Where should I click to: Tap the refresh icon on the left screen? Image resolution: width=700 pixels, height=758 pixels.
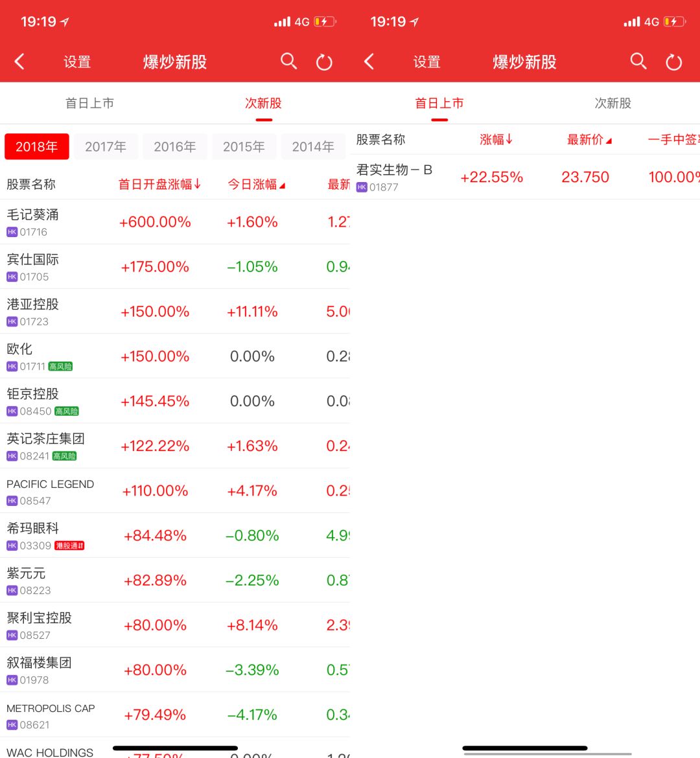point(324,62)
